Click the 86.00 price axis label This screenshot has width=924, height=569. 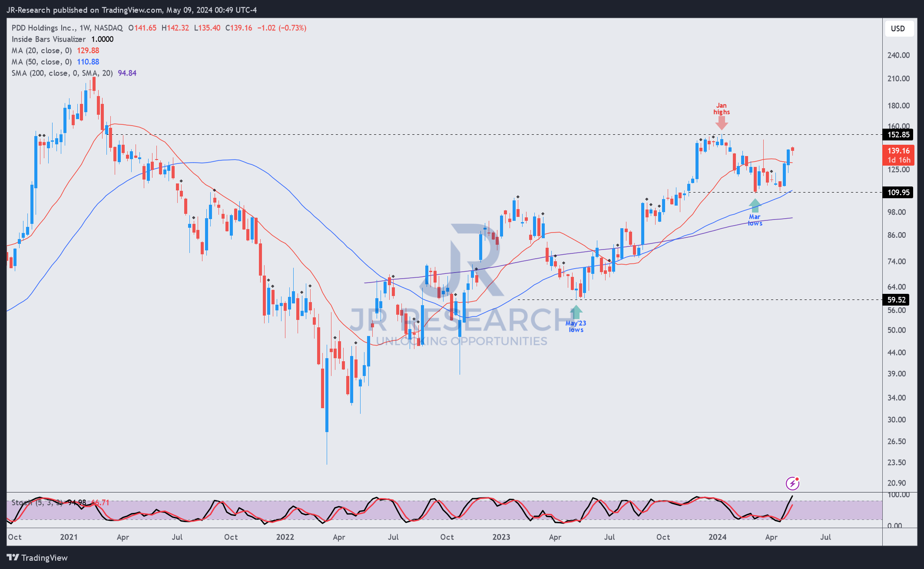coord(897,235)
